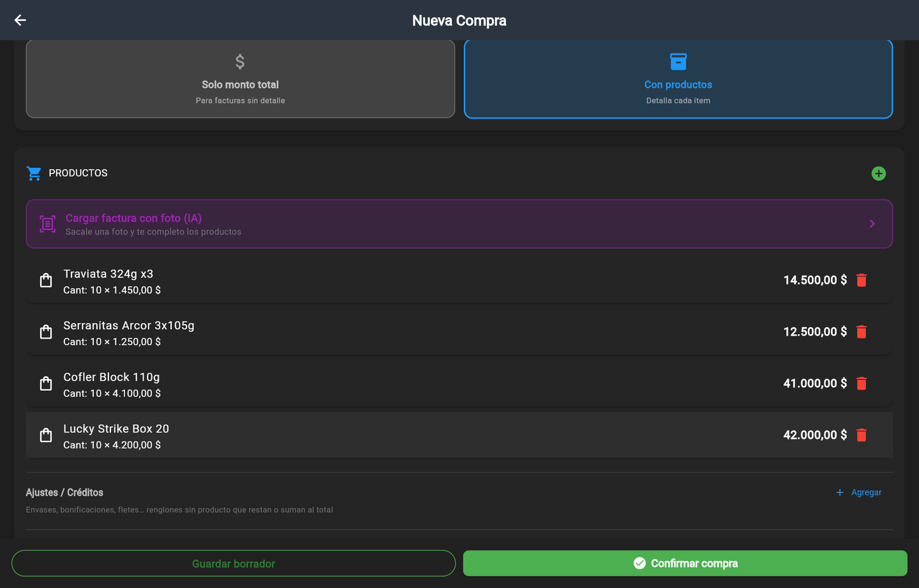Image resolution: width=919 pixels, height=588 pixels.
Task: Click the 'PRODUCTOS' section heading
Action: [78, 173]
